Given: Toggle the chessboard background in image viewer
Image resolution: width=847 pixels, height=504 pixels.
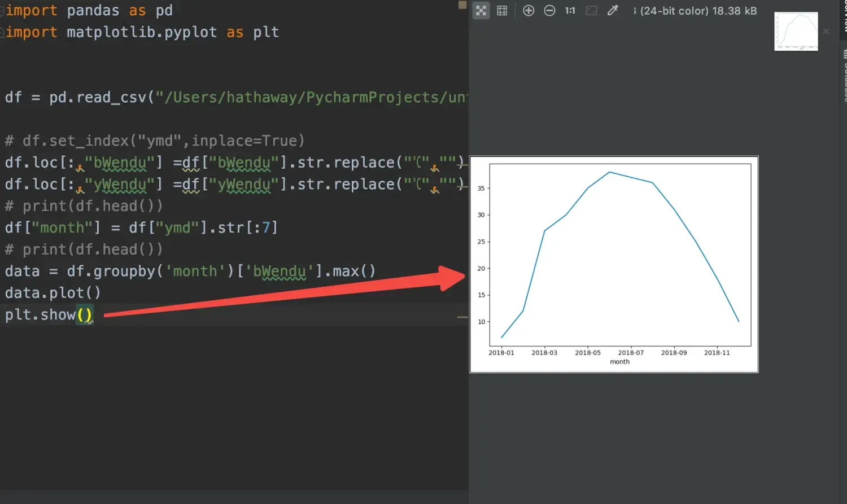Looking at the screenshot, I should coord(481,11).
